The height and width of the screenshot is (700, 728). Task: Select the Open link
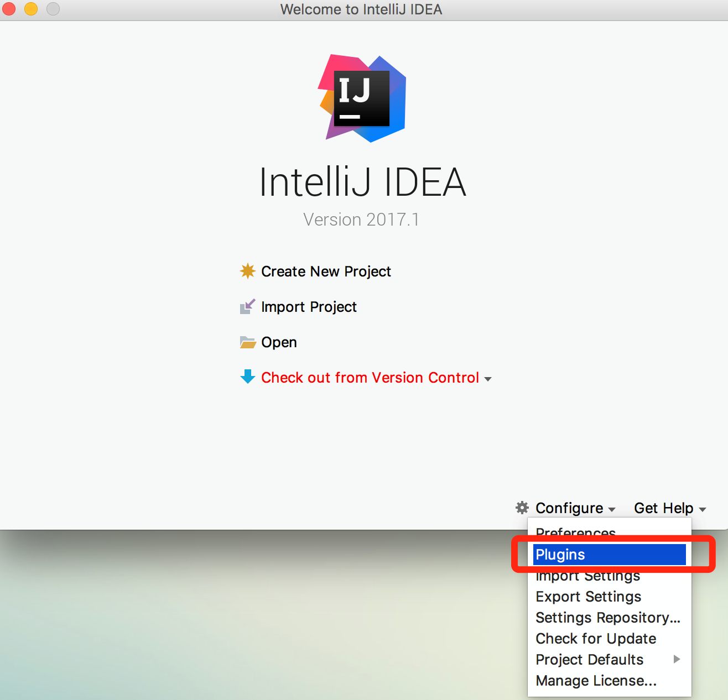(279, 342)
